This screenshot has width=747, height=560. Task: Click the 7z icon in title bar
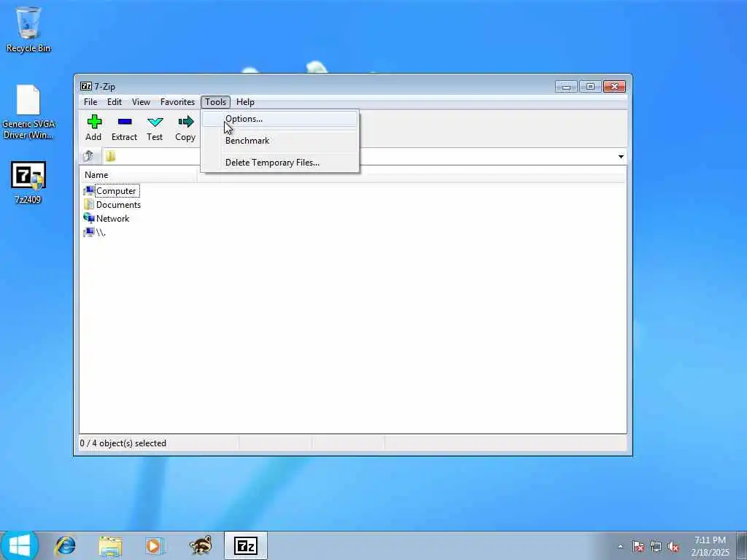(x=86, y=86)
